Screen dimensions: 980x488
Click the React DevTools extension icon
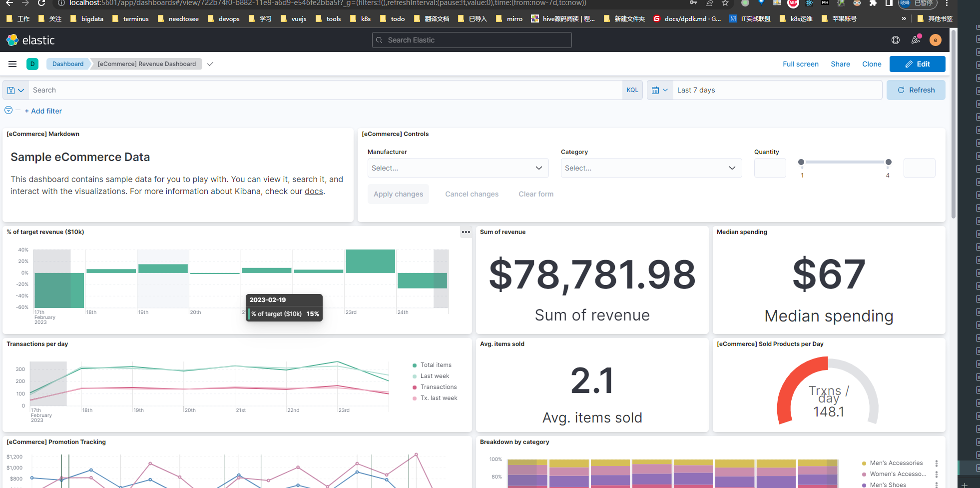809,3
